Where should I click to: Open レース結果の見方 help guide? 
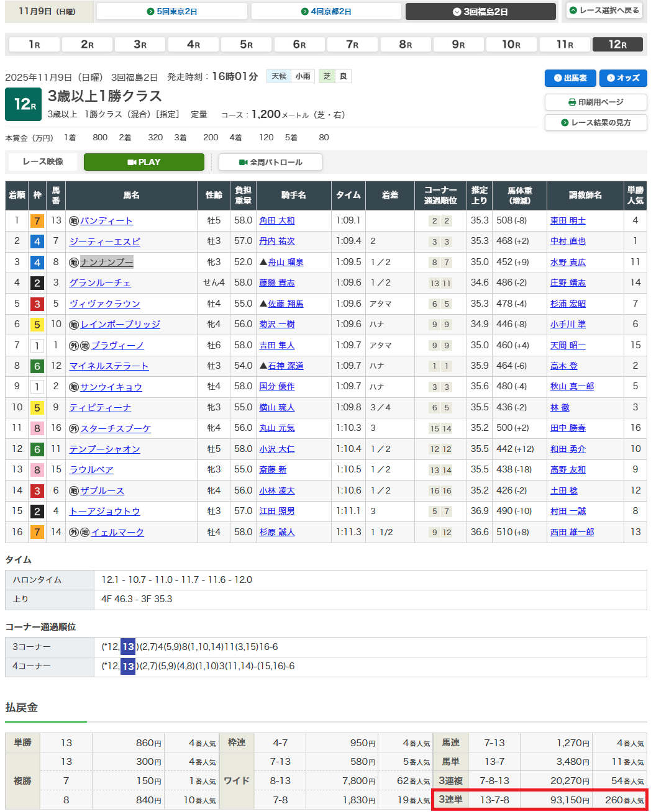(x=595, y=123)
